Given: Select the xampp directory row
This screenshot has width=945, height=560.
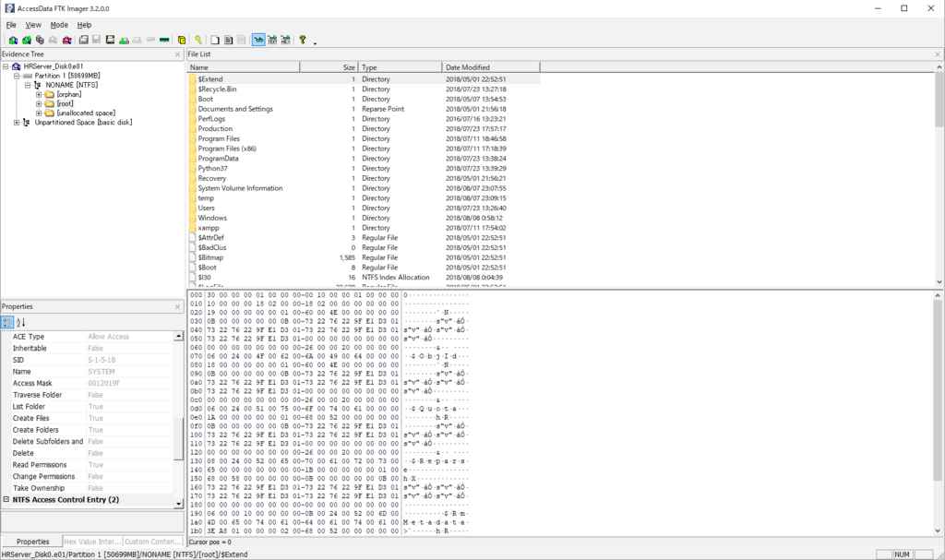Looking at the screenshot, I should click(364, 228).
